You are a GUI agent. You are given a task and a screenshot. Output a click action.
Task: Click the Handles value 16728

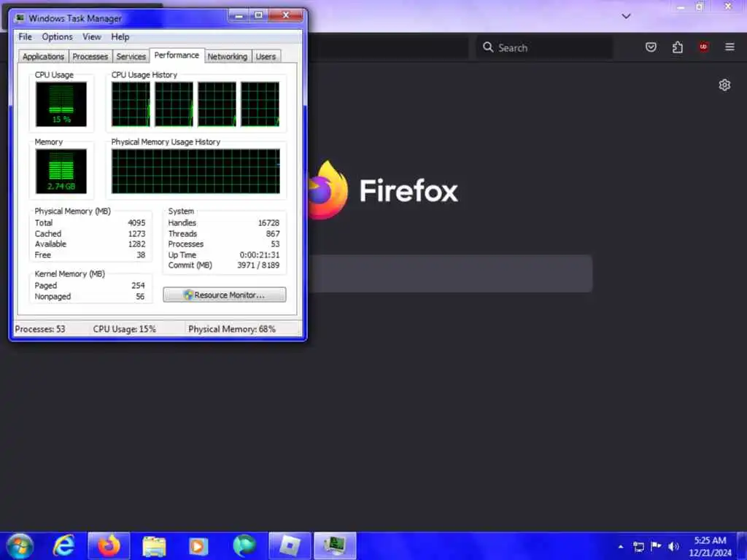click(x=268, y=223)
